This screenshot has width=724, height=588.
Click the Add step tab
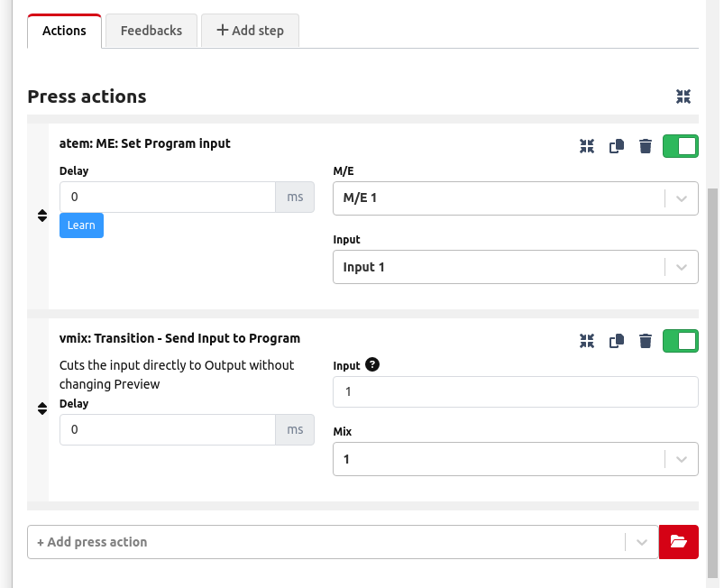pos(250,30)
